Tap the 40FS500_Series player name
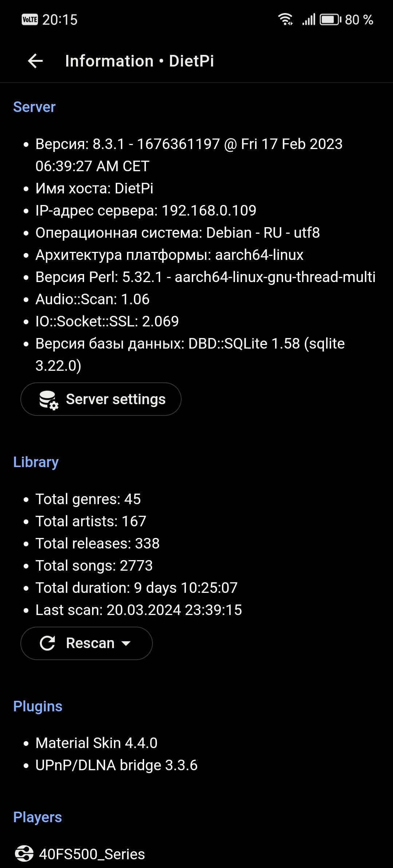This screenshot has height=868, width=393. point(92,854)
